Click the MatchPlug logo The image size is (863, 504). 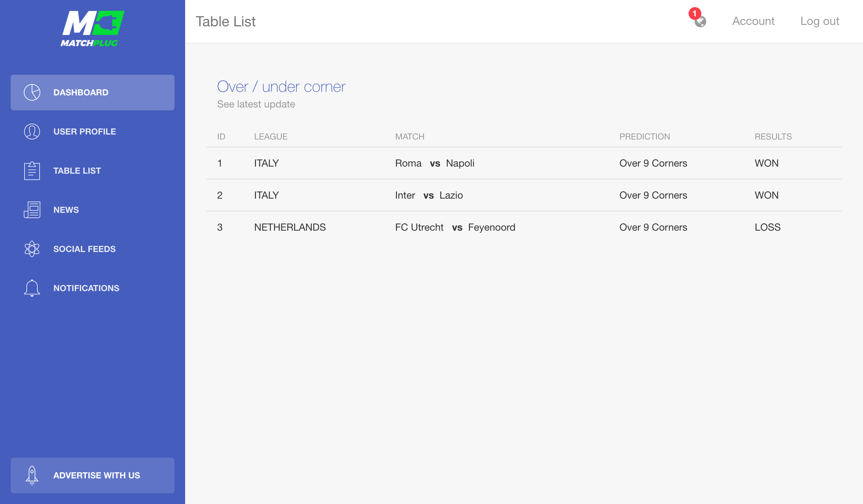coord(92,29)
